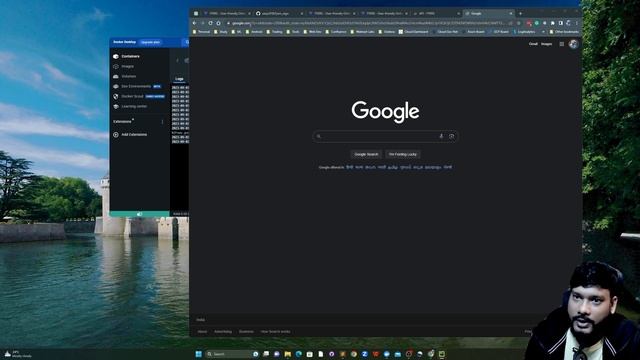Click the Google Search button
Screen dimensions: 640x360
pos(366,154)
